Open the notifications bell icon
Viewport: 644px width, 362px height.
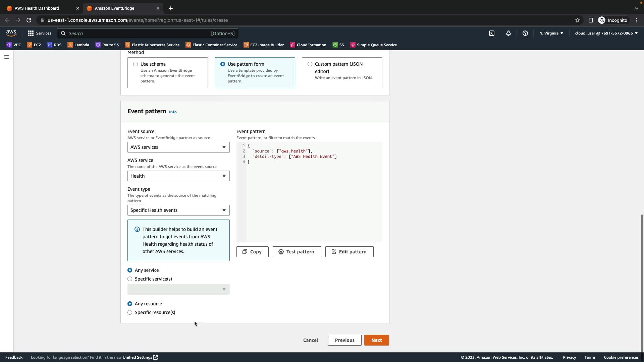pos(508,33)
